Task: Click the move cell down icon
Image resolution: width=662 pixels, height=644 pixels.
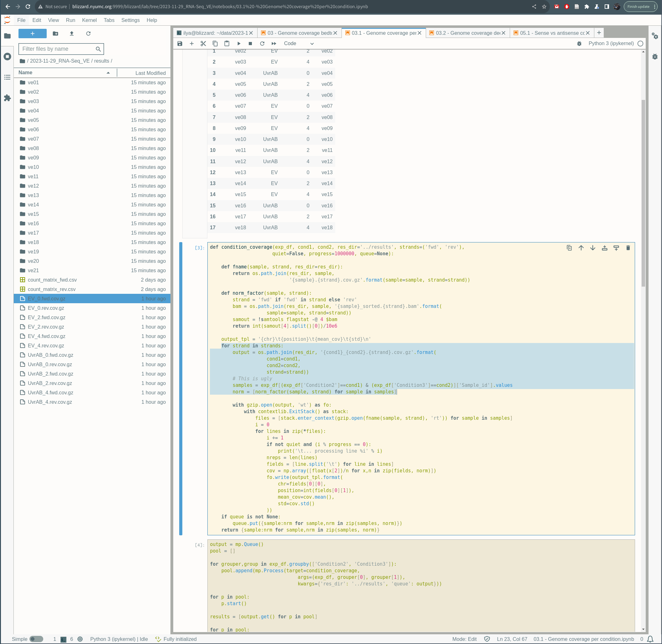Action: pyautogui.click(x=593, y=247)
